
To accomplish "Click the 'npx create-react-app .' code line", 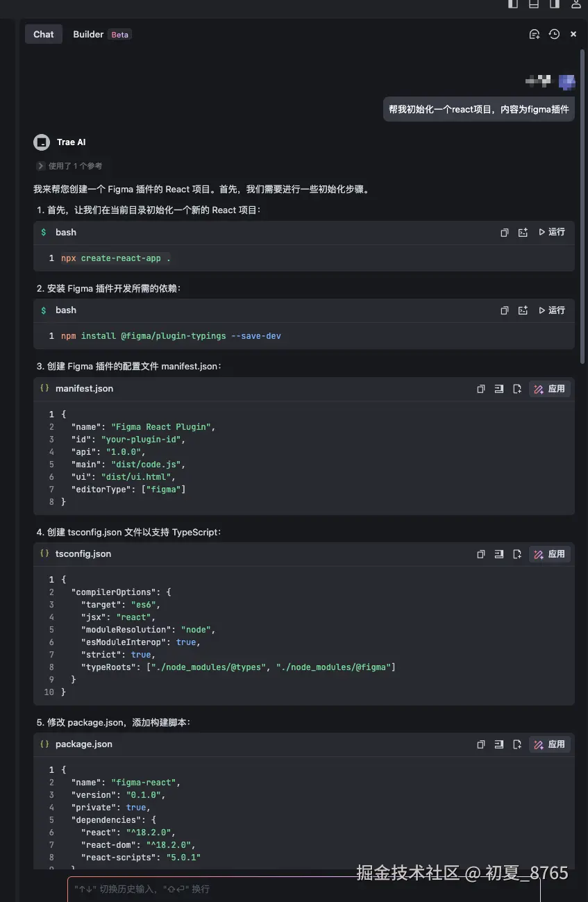I will [x=115, y=258].
